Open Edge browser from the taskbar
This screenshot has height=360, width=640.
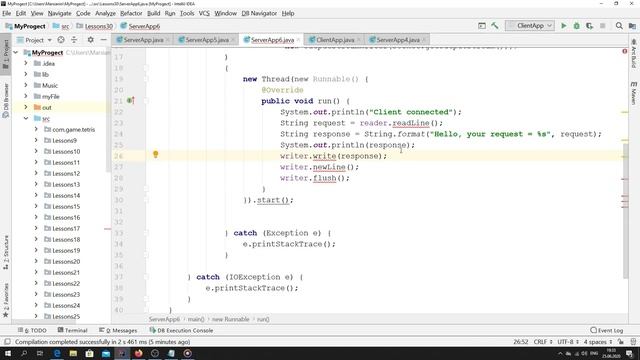(57, 353)
